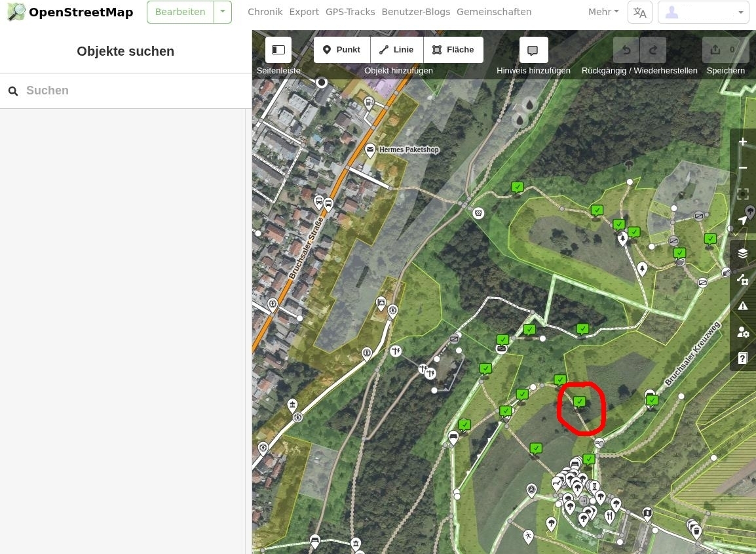756x554 pixels.
Task: Expand the Mehr dropdown menu
Action: [x=603, y=12]
